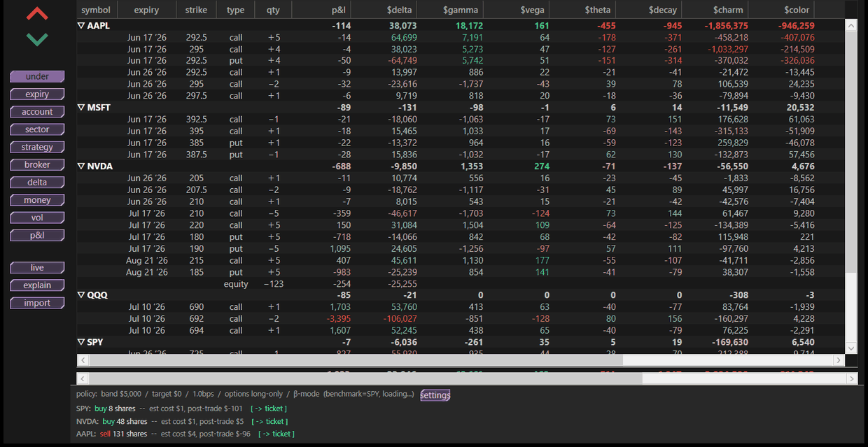Click vertical scrollbar up arrow
The image size is (868, 447).
[851, 25]
